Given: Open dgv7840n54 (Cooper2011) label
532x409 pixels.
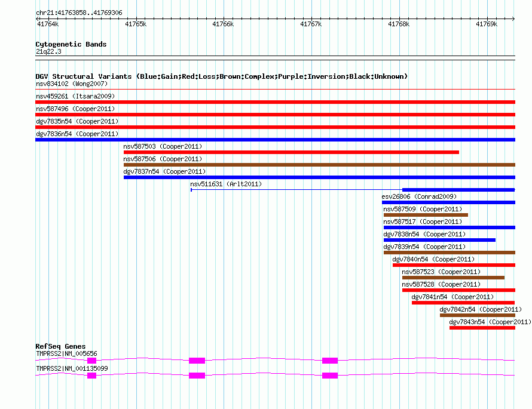Looking at the screenshot, I should click(x=433, y=259).
